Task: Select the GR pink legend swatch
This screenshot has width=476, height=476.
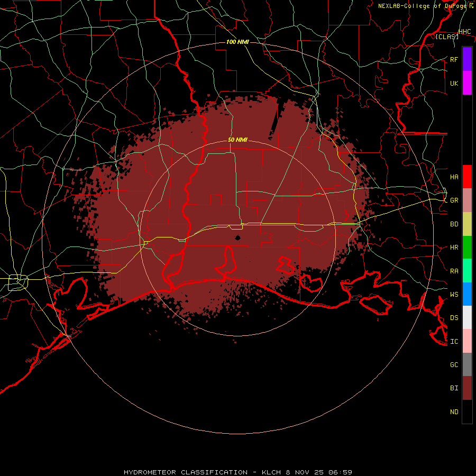Action: coord(467,200)
